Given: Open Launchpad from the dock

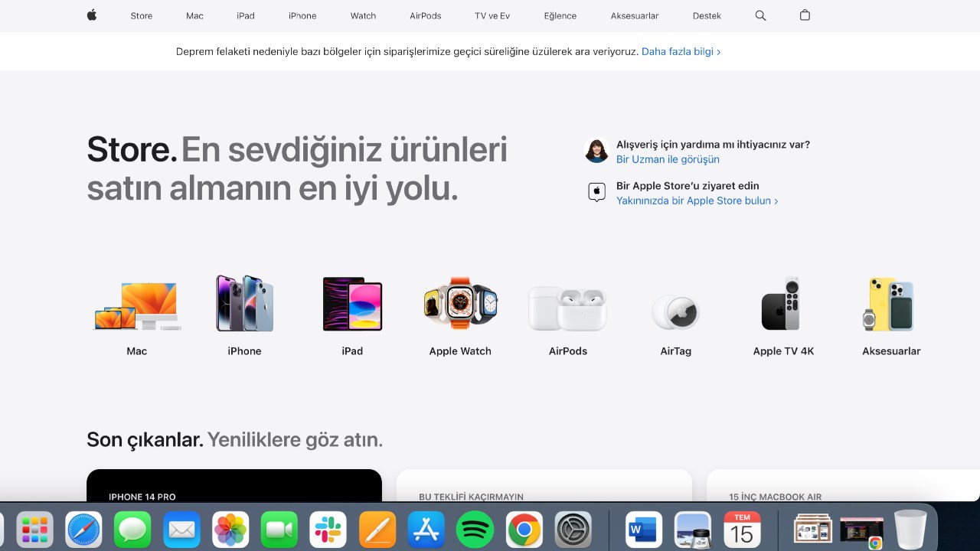Looking at the screenshot, I should (35, 530).
